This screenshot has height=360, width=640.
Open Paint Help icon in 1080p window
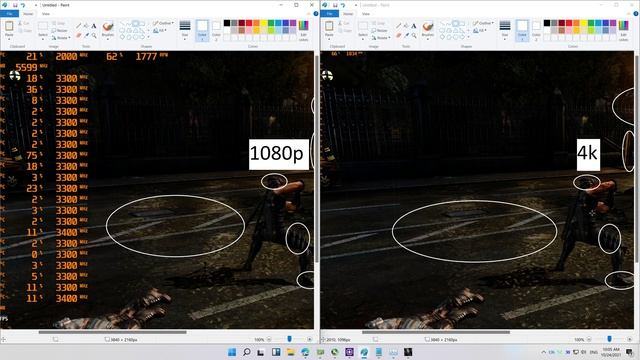tap(316, 13)
